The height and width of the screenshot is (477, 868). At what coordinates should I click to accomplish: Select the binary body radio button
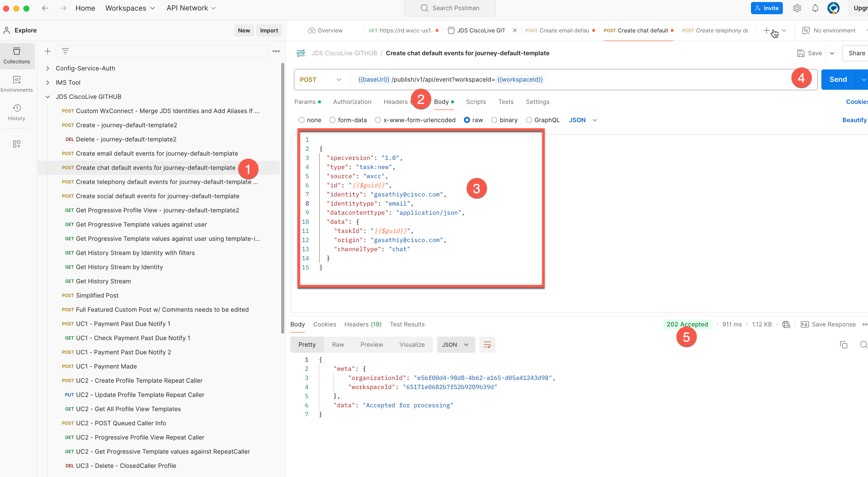tap(494, 120)
